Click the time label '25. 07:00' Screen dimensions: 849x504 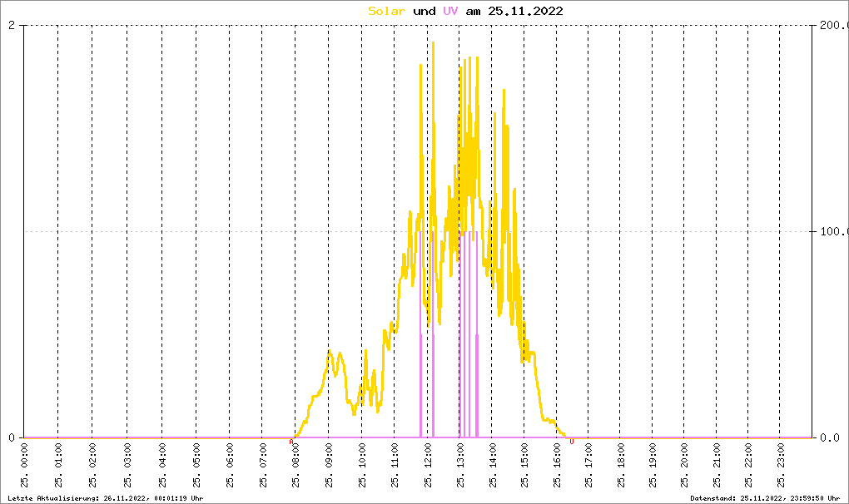(x=262, y=466)
